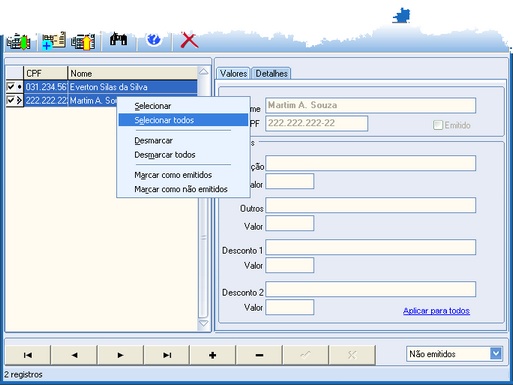Go to first record navigator button
Image resolution: width=513 pixels, height=385 pixels.
pyautogui.click(x=28, y=355)
